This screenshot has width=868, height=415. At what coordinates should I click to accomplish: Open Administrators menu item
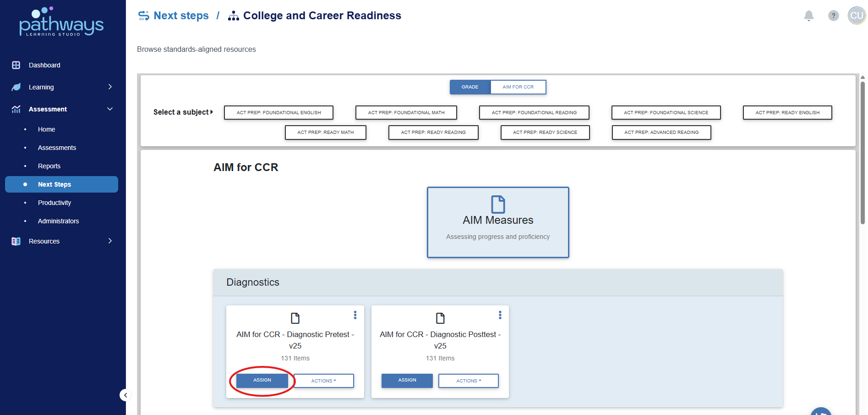(x=58, y=221)
